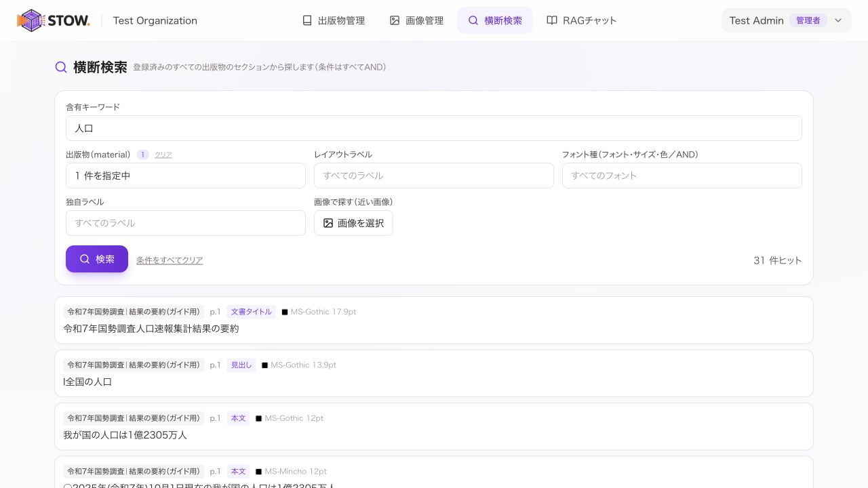Expand the Test Admin user menu chevron
868x488 pixels.
coord(838,20)
